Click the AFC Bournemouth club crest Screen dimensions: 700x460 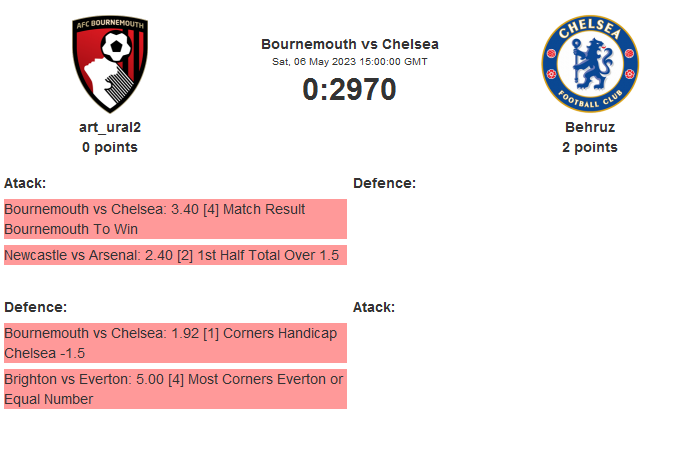[x=110, y=64]
